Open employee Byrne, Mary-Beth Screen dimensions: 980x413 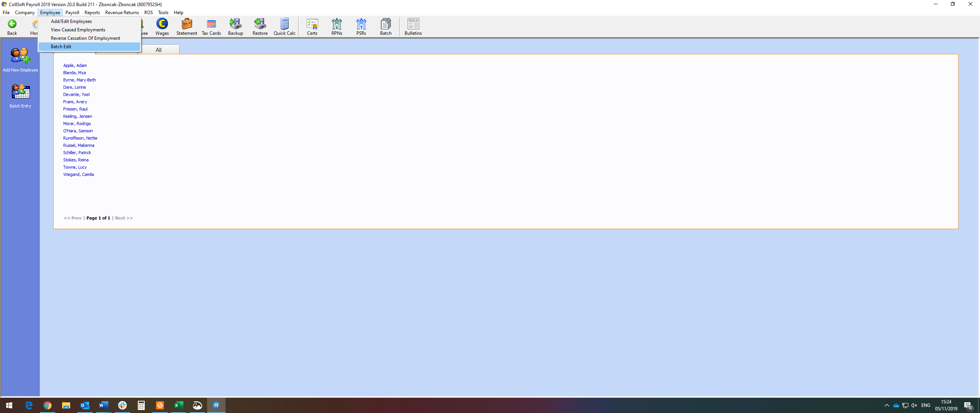(79, 80)
